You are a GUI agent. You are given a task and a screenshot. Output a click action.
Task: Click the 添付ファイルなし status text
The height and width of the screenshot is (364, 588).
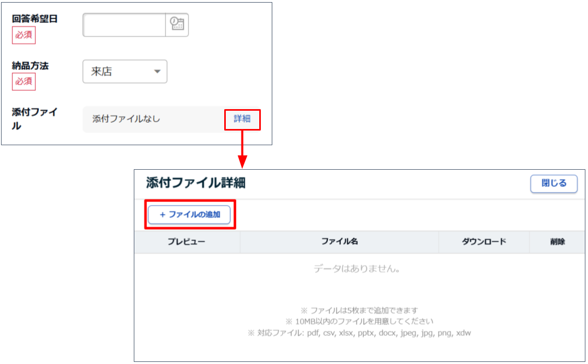126,119
